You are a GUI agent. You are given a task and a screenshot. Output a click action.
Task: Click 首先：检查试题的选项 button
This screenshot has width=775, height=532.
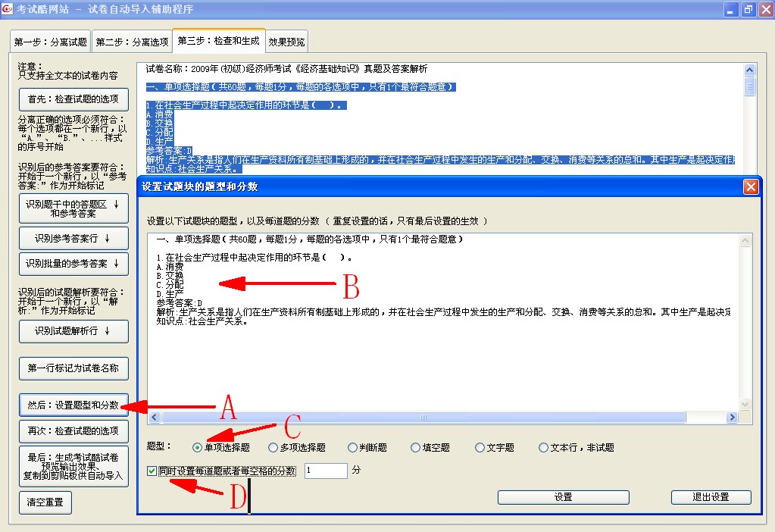[73, 99]
